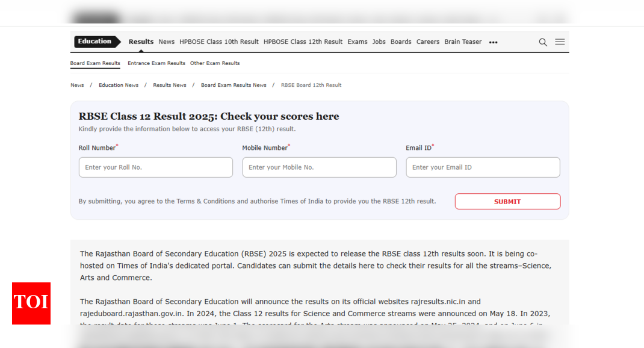
Task: Click the TOI logo
Action: point(31,303)
